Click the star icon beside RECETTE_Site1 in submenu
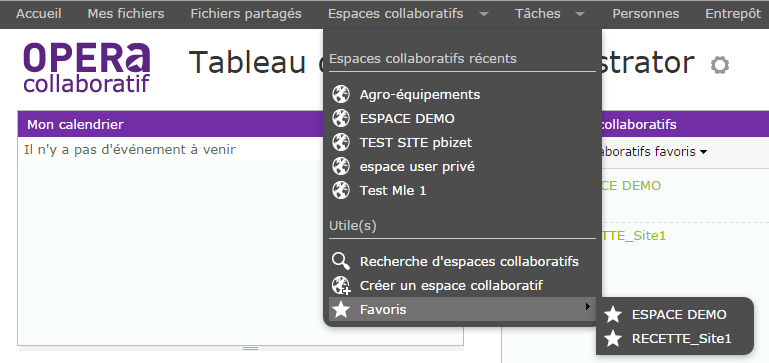This screenshot has width=769, height=363. 613,338
